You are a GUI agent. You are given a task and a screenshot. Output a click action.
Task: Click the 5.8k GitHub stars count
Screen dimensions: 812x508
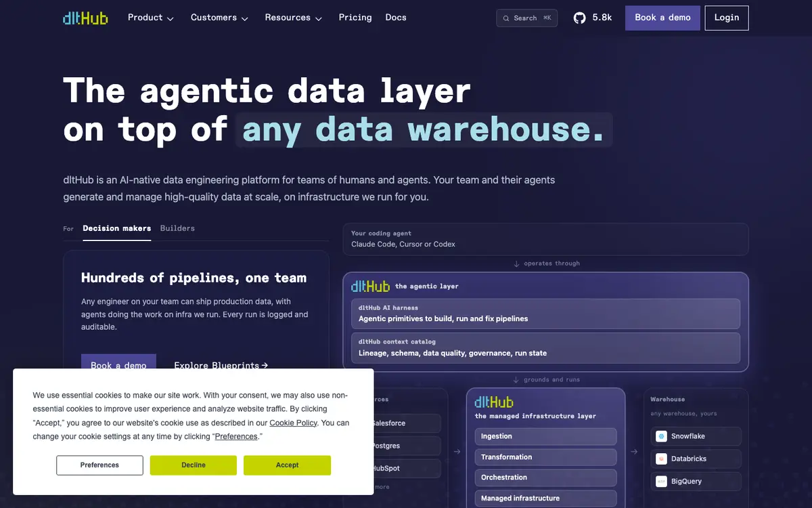click(x=602, y=18)
